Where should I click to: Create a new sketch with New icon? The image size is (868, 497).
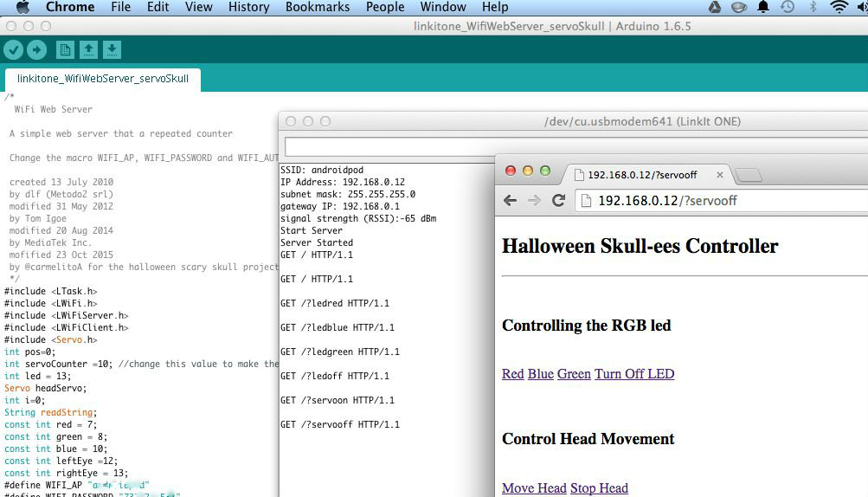coord(65,50)
